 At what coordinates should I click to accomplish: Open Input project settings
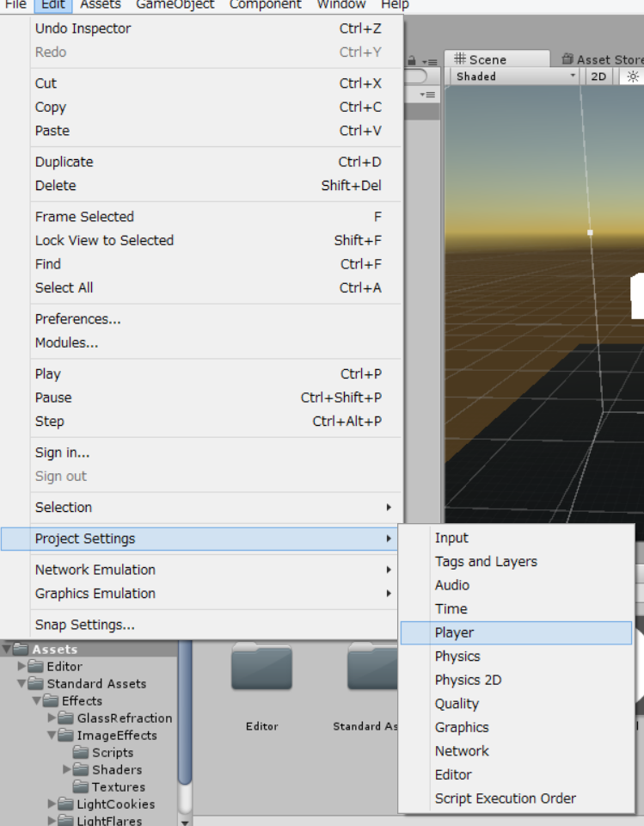click(516, 538)
